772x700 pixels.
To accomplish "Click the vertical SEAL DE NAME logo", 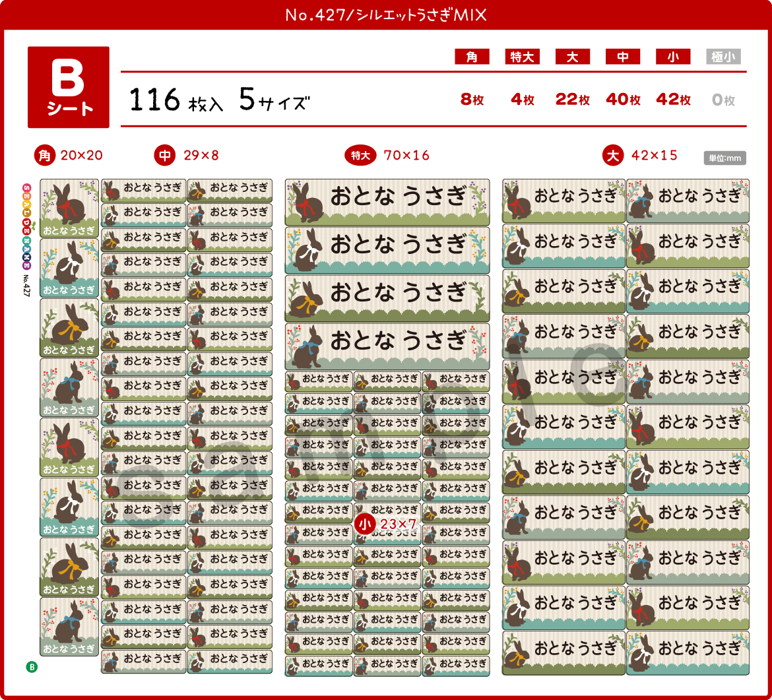I will coord(27,226).
